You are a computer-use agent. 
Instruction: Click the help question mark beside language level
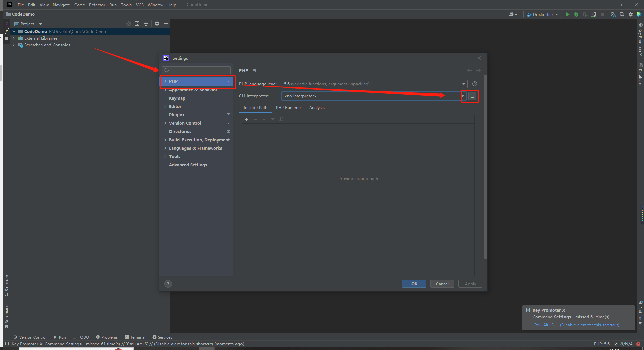tap(475, 84)
